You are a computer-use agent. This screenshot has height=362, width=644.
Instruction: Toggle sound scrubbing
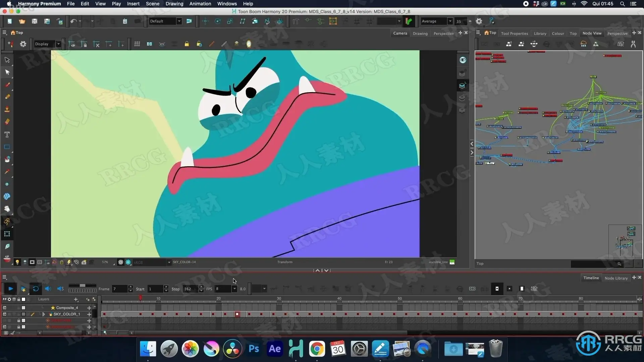click(60, 289)
